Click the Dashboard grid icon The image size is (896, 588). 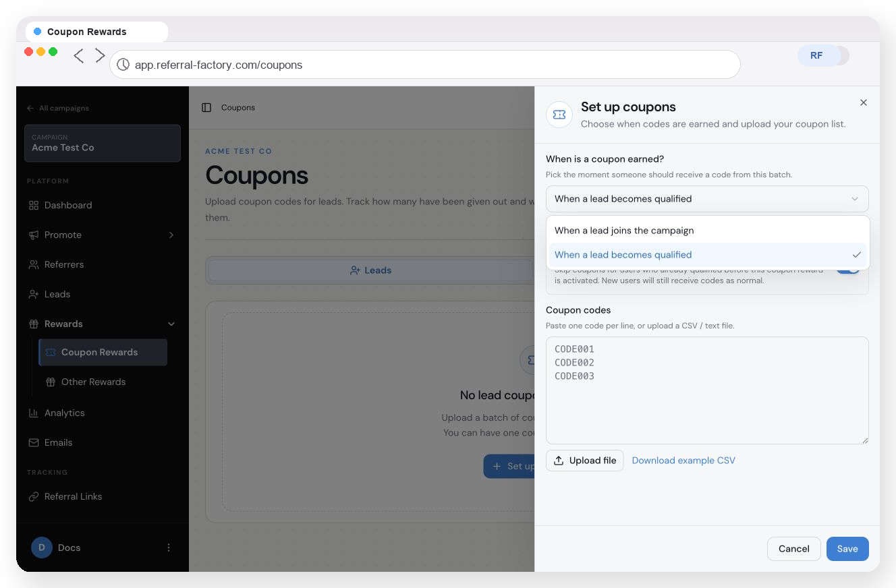[34, 205]
